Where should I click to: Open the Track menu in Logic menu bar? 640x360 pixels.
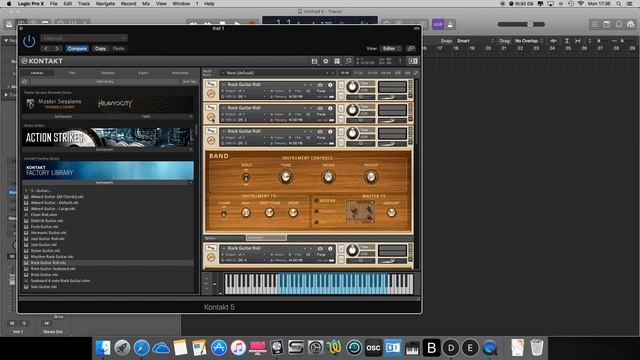tap(84, 4)
